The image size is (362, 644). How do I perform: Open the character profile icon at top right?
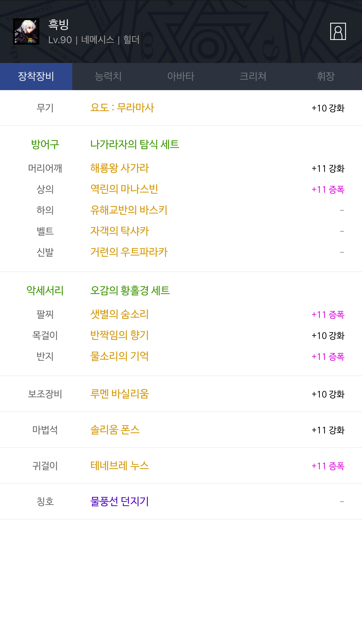pyautogui.click(x=338, y=31)
